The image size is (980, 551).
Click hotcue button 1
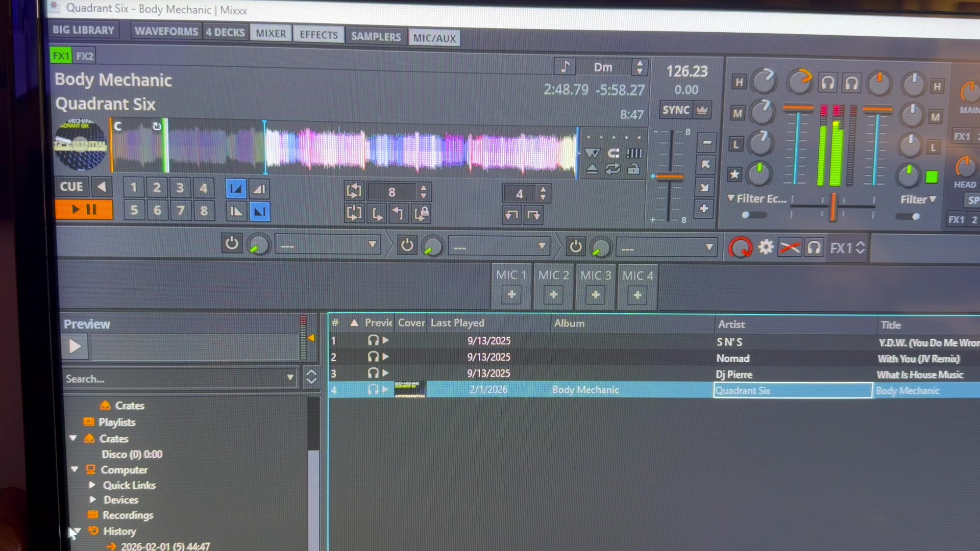[133, 188]
